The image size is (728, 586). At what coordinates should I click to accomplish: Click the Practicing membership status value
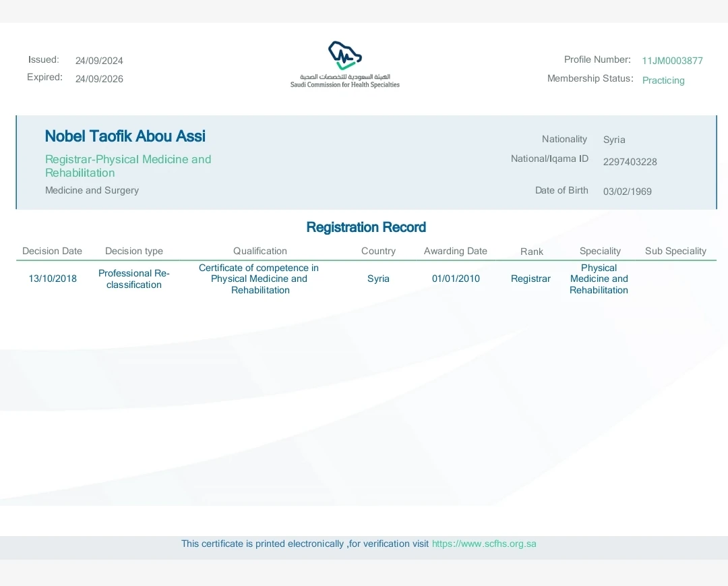(663, 80)
